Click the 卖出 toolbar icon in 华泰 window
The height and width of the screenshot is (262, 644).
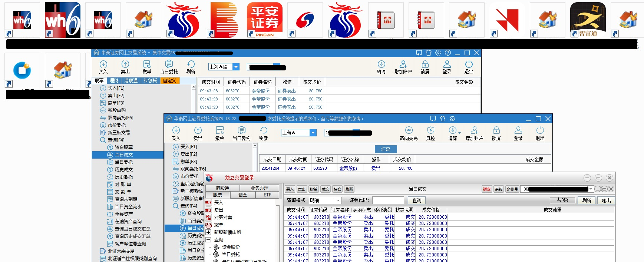(198, 133)
